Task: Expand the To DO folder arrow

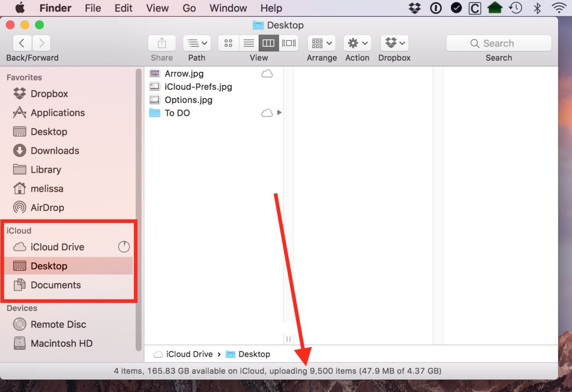Action: click(x=279, y=113)
